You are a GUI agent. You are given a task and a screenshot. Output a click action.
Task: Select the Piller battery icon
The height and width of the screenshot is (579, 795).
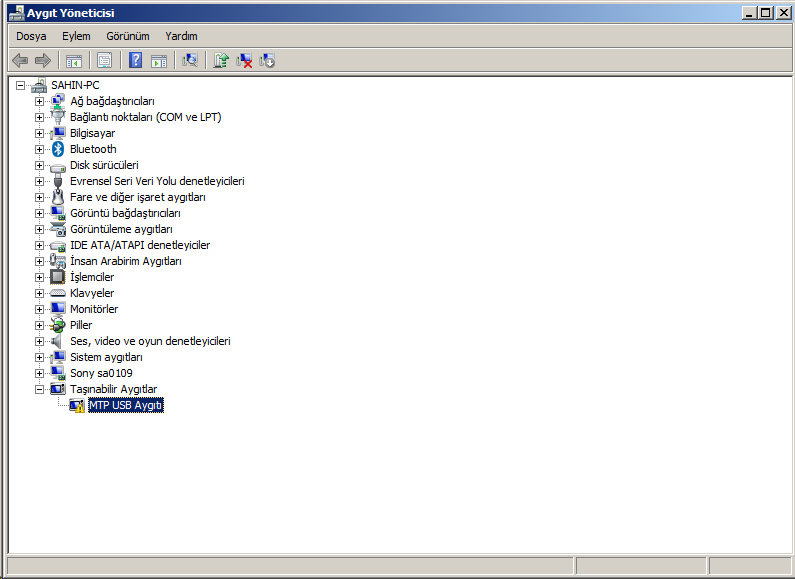pos(58,325)
